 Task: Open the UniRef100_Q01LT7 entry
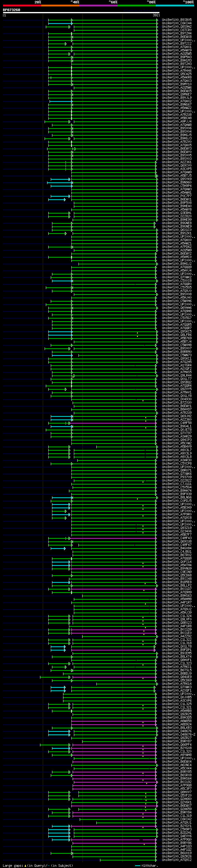click(x=177, y=379)
